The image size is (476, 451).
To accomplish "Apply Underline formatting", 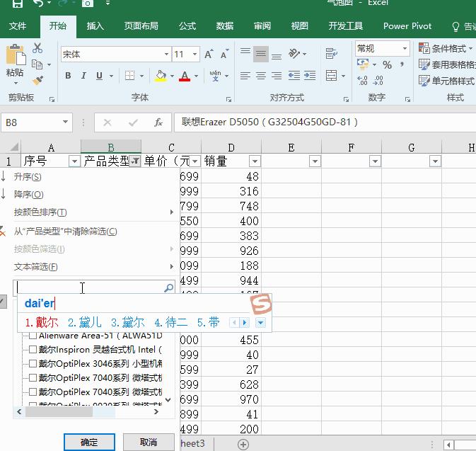I will click(x=99, y=75).
